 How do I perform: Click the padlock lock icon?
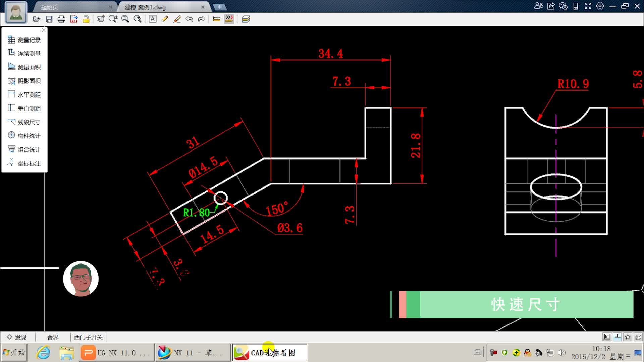pos(86,19)
